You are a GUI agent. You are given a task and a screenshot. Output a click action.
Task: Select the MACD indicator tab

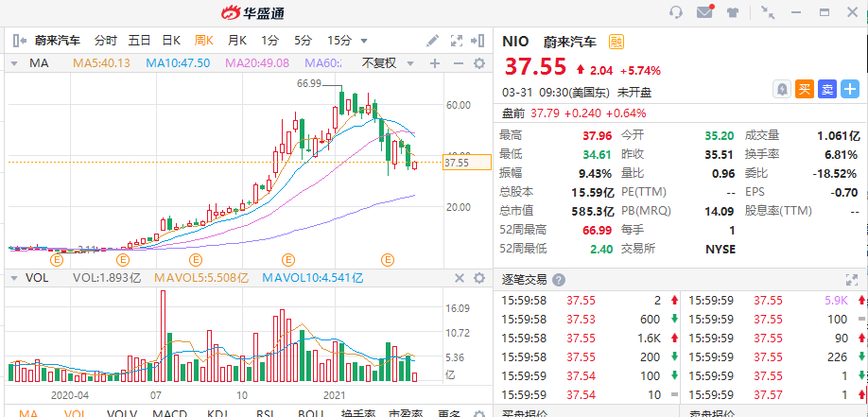click(169, 413)
